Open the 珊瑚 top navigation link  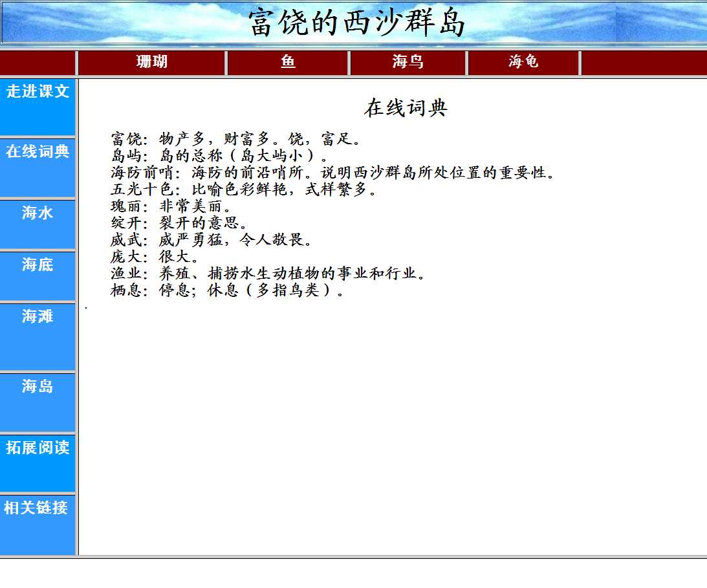[152, 62]
